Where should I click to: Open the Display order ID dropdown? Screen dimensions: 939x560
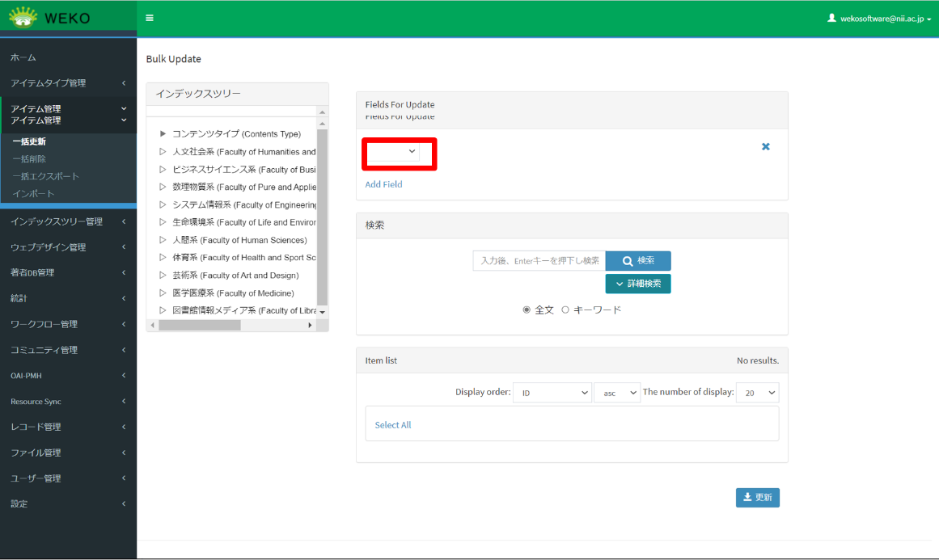(x=552, y=393)
